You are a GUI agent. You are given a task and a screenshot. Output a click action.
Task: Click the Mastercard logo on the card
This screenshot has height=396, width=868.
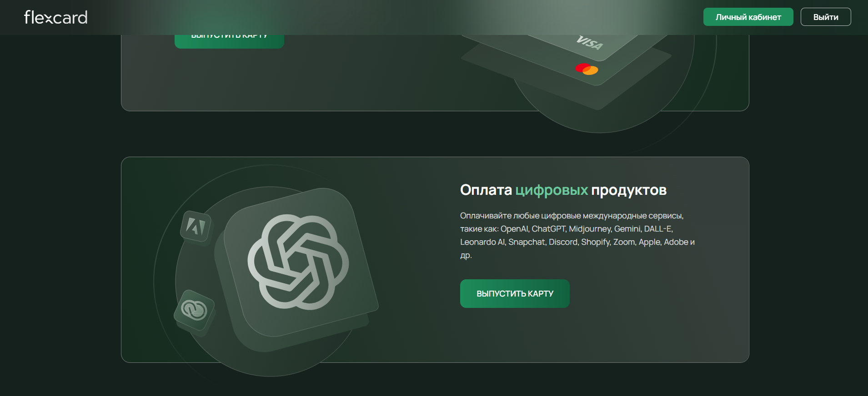tap(587, 69)
